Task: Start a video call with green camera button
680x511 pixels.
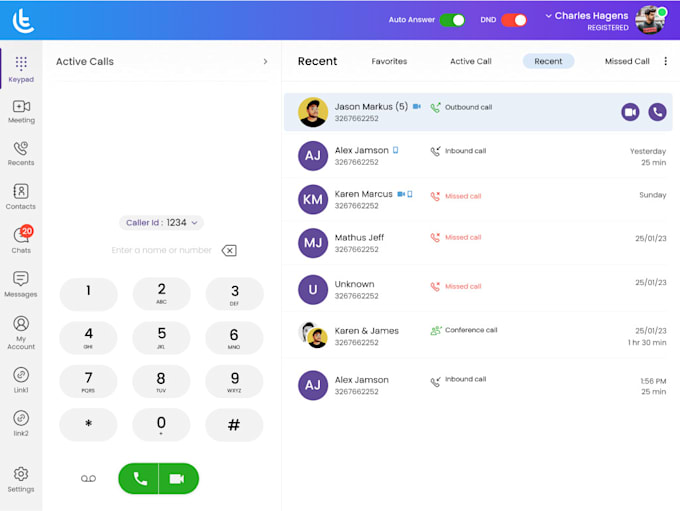Action: click(x=178, y=478)
